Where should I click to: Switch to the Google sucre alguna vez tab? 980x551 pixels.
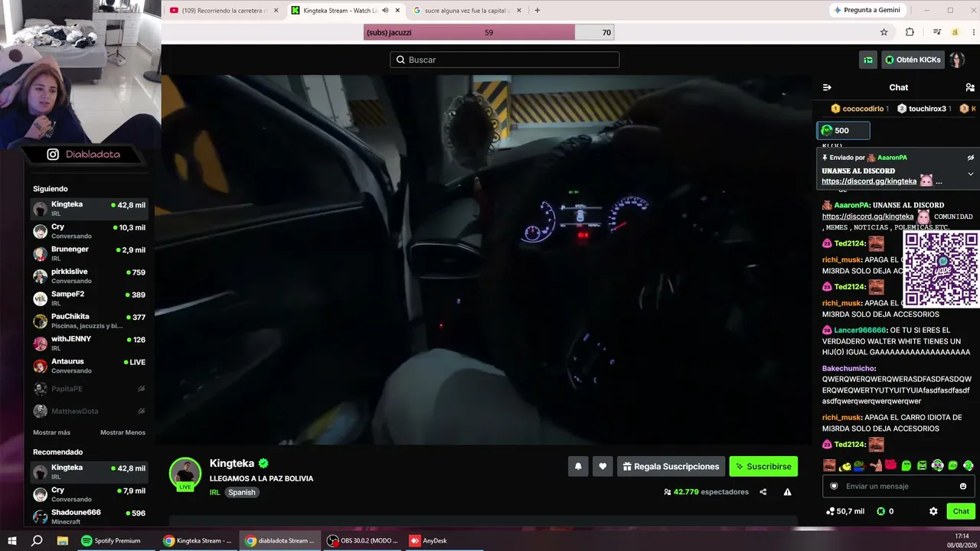click(467, 11)
